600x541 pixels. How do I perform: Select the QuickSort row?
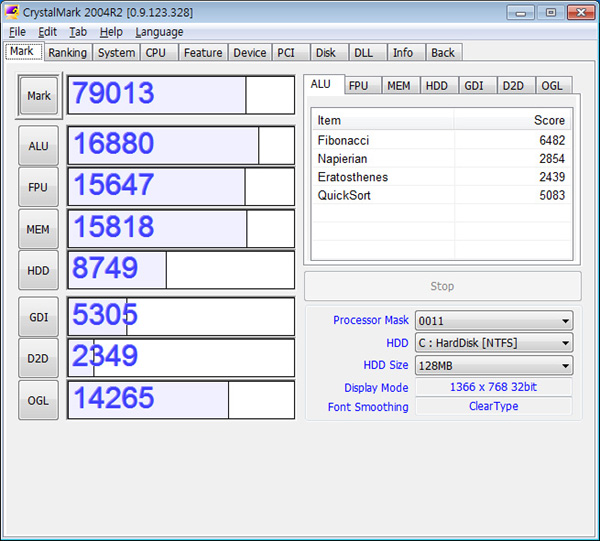442,195
